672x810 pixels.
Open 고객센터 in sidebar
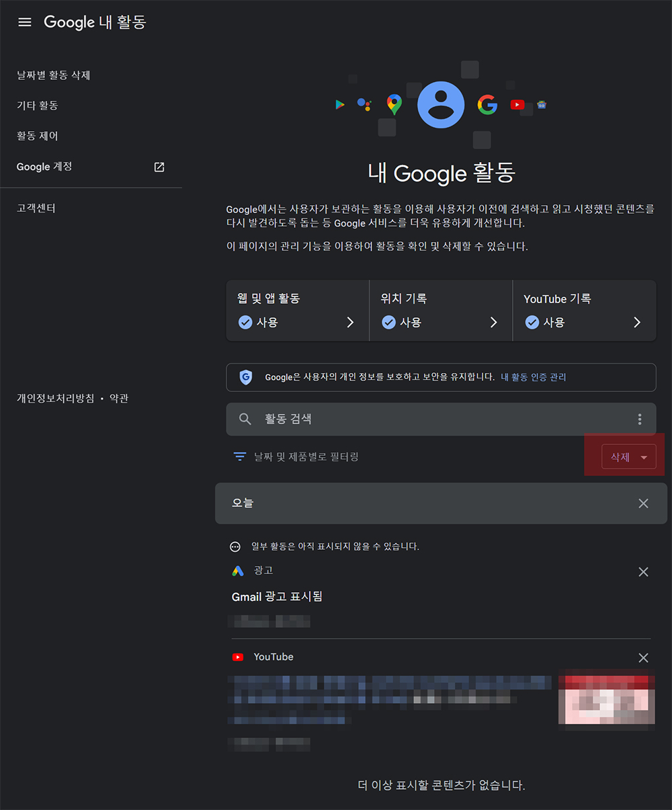(36, 208)
